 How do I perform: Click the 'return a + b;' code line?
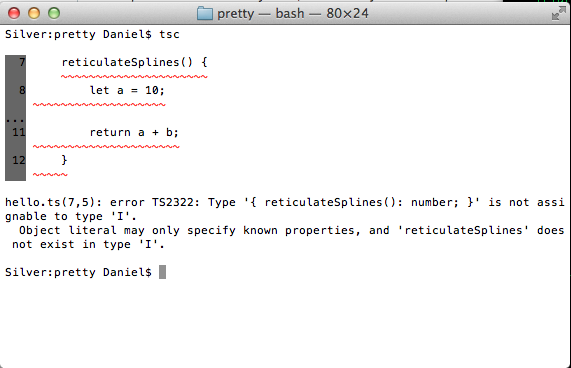point(134,132)
